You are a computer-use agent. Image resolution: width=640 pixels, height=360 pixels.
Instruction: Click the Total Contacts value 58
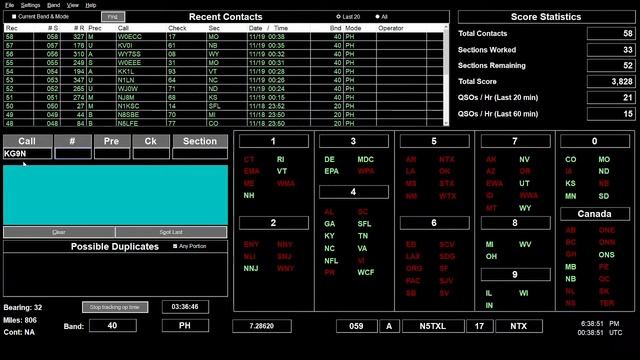611,33
